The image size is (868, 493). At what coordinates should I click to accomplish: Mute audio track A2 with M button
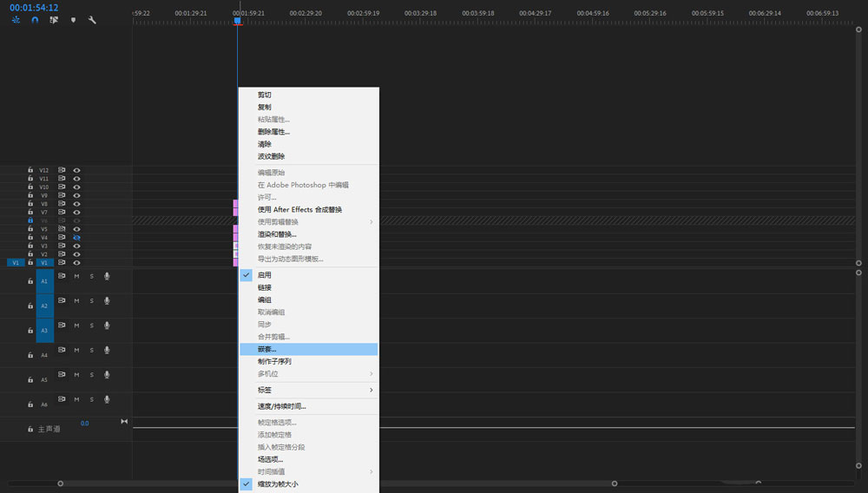point(76,301)
